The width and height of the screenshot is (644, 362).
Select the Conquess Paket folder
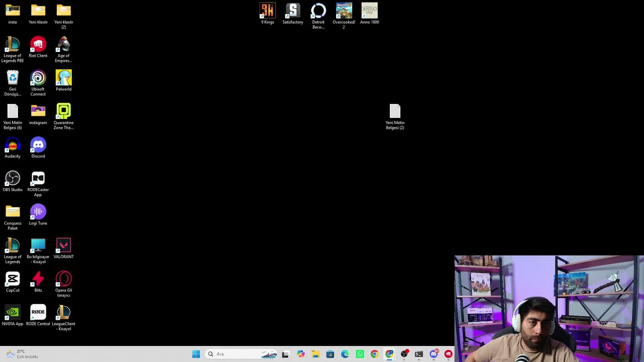pyautogui.click(x=13, y=217)
